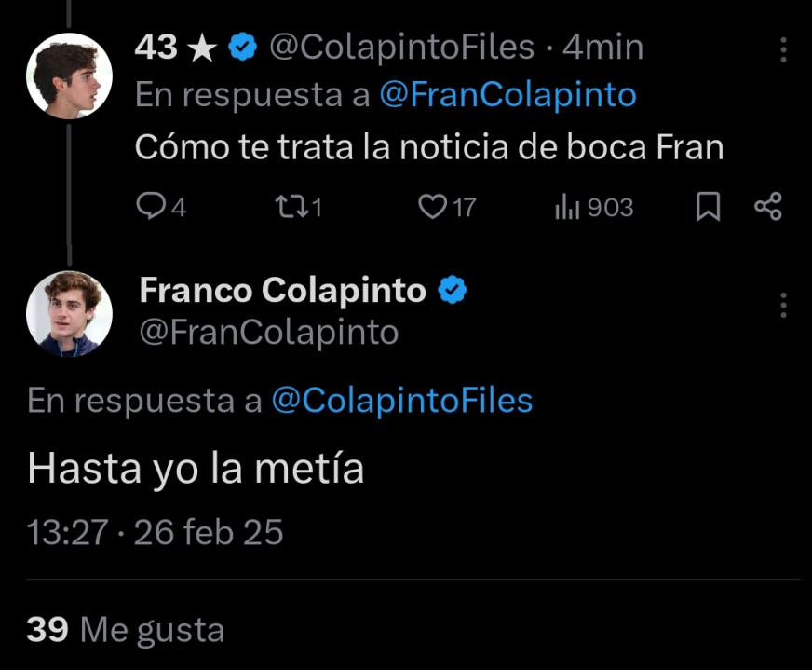Image resolution: width=812 pixels, height=670 pixels.
Task: Click the Franco Colapinto display name
Action: click(x=282, y=291)
